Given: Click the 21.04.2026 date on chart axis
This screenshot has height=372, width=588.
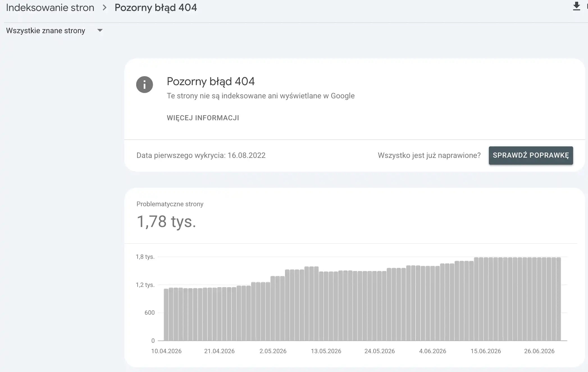Looking at the screenshot, I should pos(219,351).
